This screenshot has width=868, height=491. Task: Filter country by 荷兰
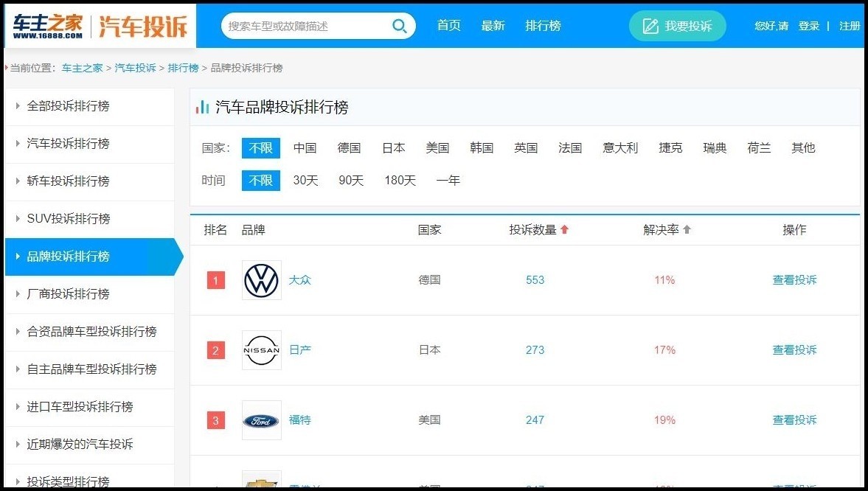click(x=759, y=148)
